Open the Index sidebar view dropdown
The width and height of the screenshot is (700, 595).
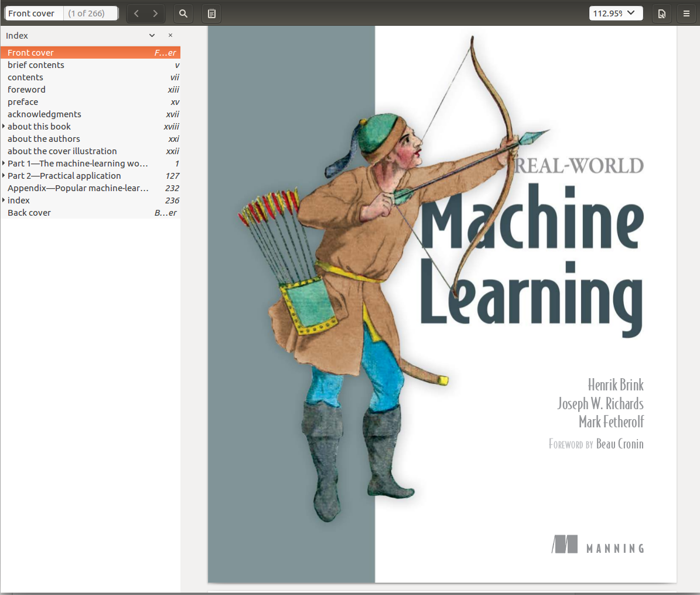click(152, 35)
